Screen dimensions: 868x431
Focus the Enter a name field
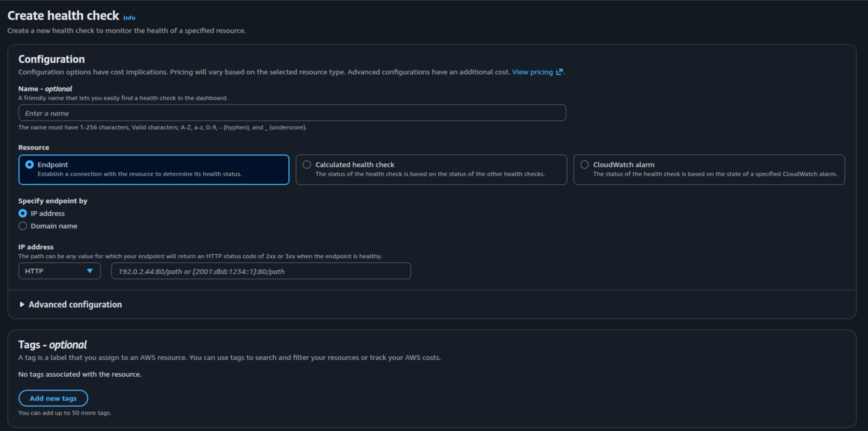click(x=292, y=113)
